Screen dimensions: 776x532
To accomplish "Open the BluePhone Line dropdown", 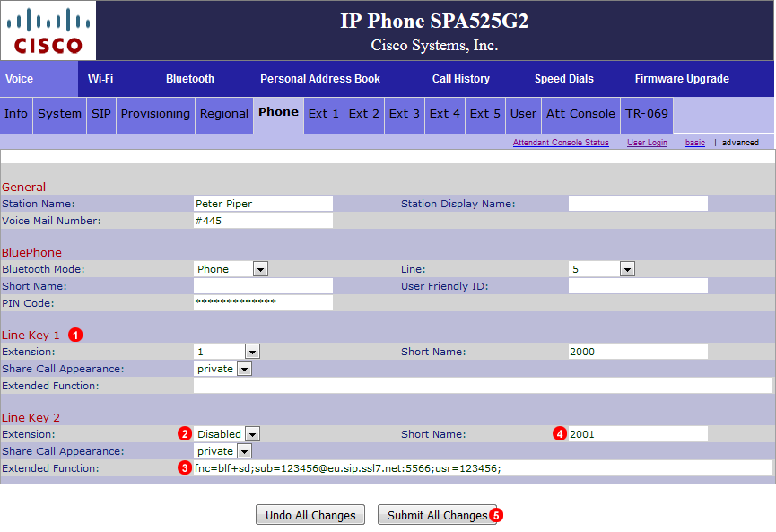I will [602, 269].
